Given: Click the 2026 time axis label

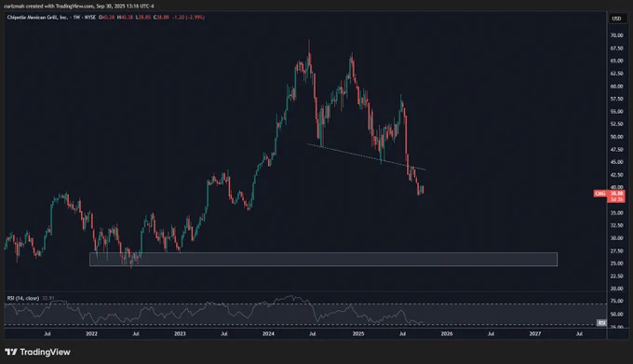Looking at the screenshot, I should click(447, 333).
